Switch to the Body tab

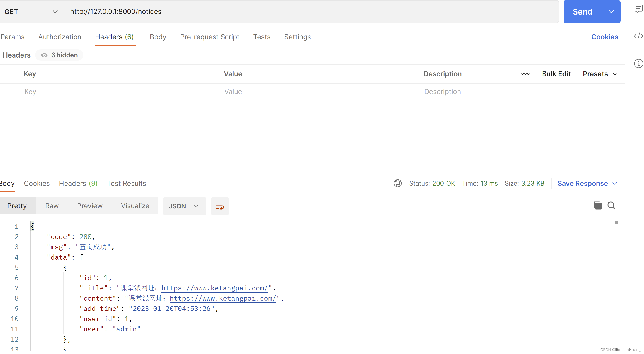[x=158, y=37]
